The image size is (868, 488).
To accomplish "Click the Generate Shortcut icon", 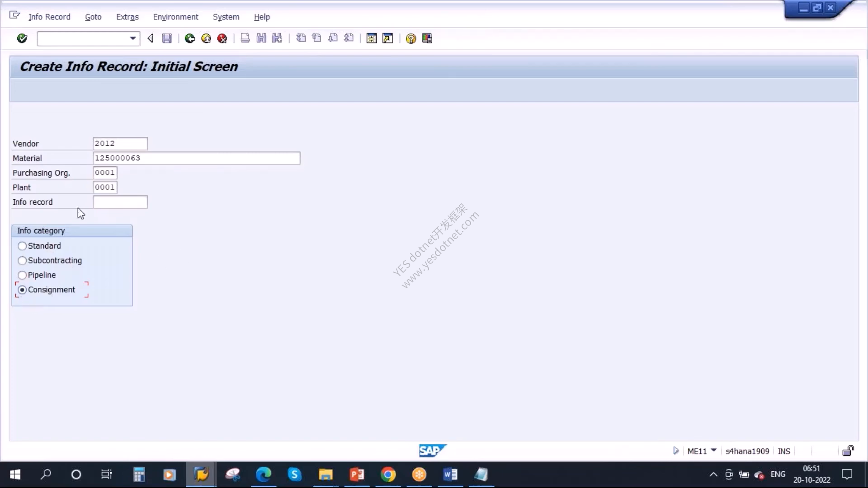I will click(x=387, y=38).
